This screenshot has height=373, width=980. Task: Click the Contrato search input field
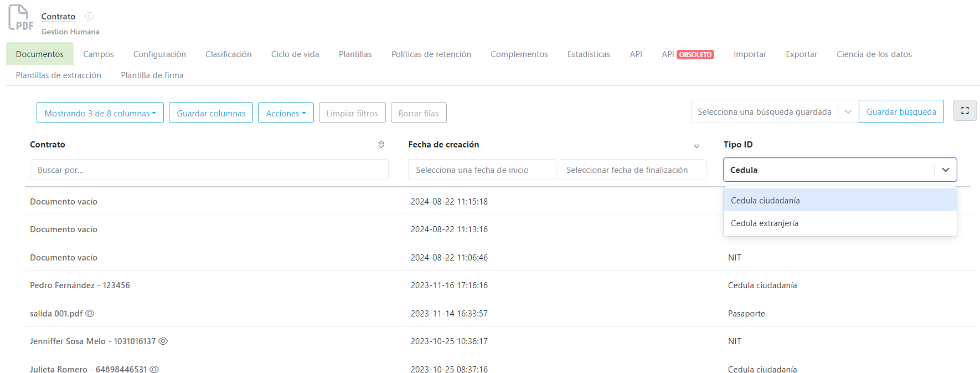209,170
